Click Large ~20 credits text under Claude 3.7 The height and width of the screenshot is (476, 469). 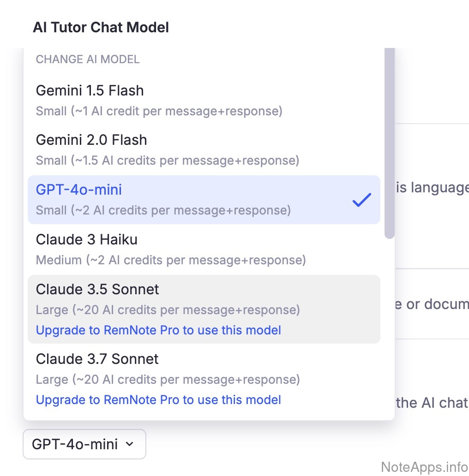(x=168, y=380)
